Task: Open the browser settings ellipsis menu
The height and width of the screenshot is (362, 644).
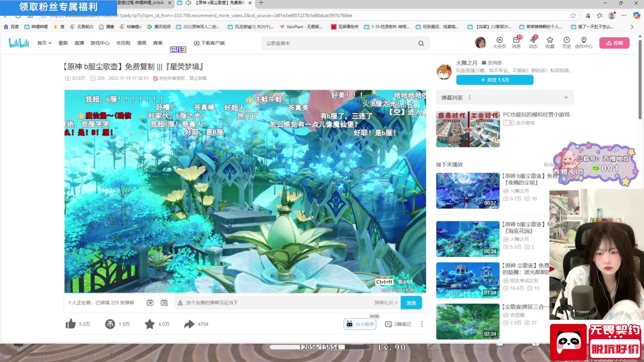Action: click(x=624, y=15)
